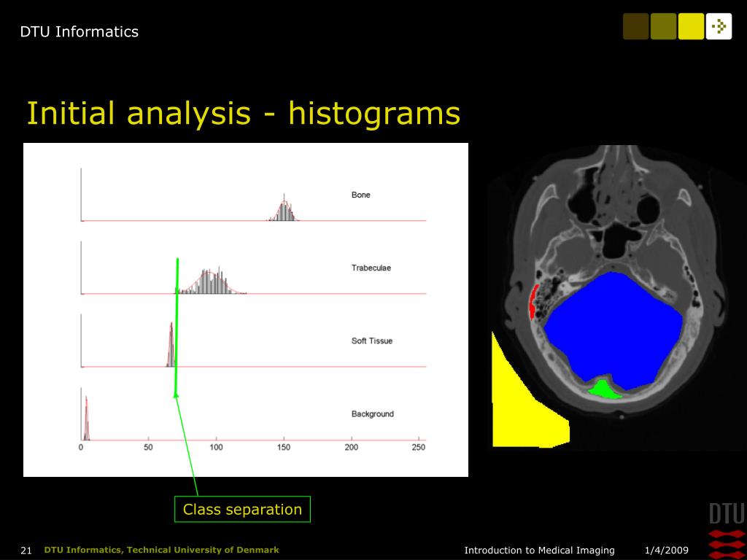Click the "Soft Tissue" histogram label
The width and height of the screenshot is (747, 560).
[371, 341]
